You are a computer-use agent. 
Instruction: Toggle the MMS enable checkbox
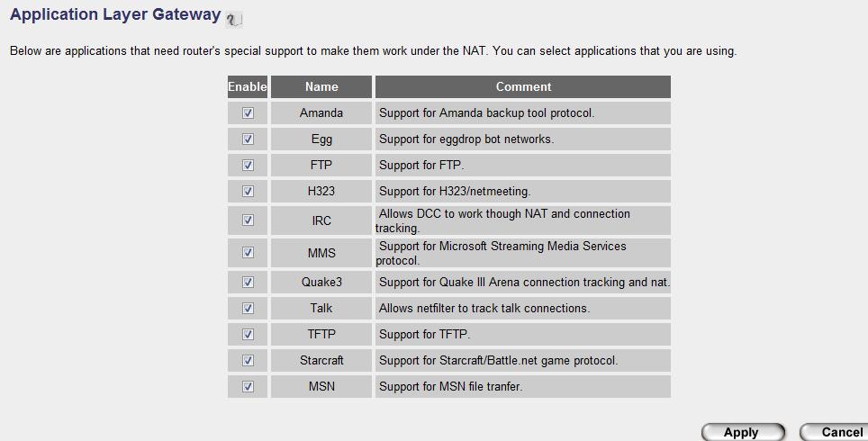[x=248, y=252]
